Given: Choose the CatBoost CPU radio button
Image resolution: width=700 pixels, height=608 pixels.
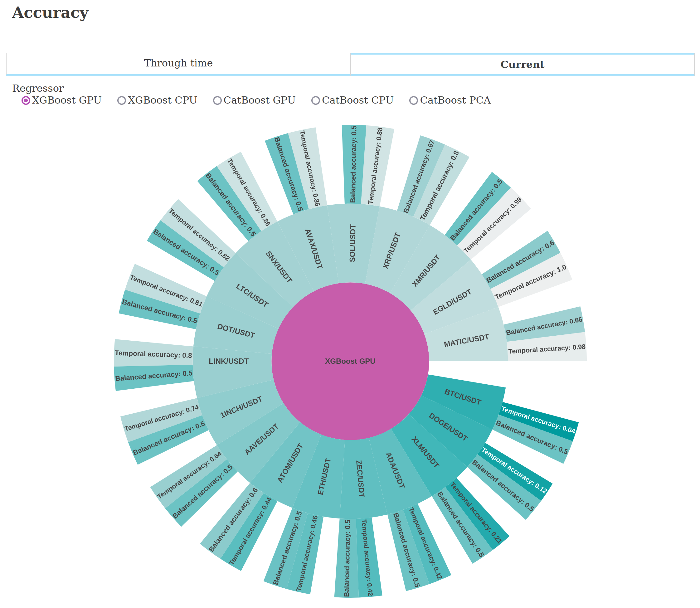Looking at the screenshot, I should [316, 100].
